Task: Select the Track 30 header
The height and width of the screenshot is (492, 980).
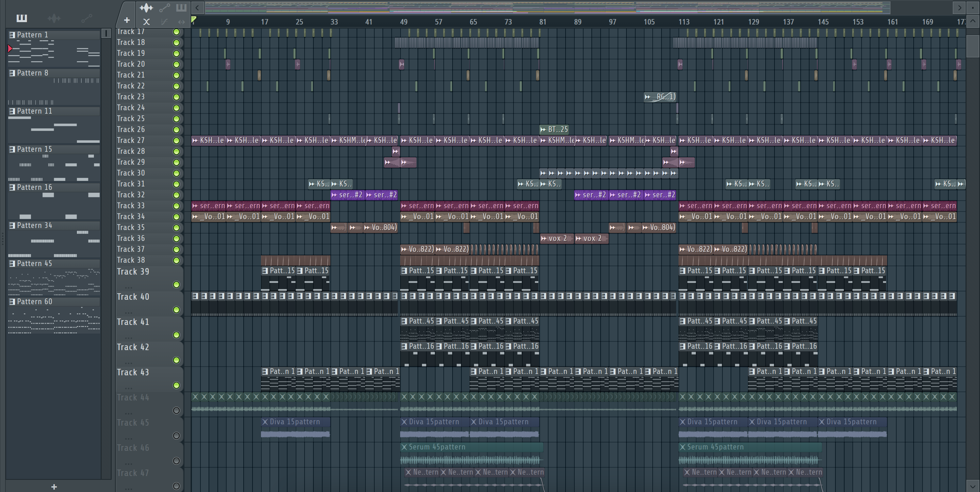Action: [x=149, y=173]
